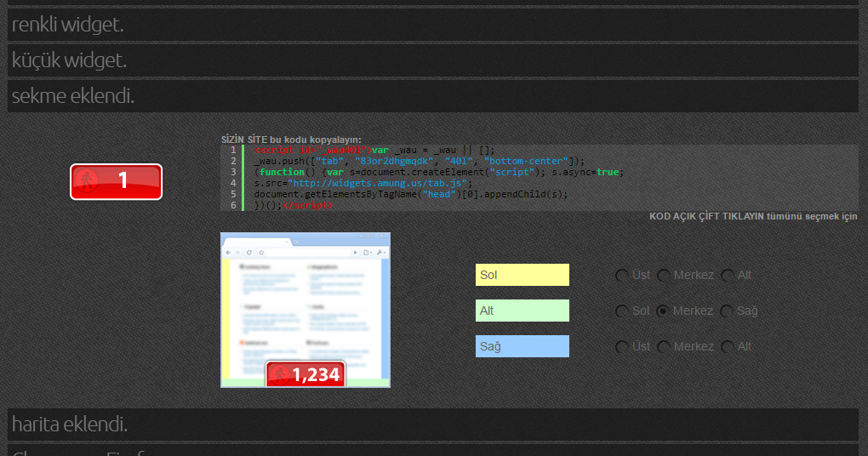Screen dimensions: 868x456
Task: Select Üst radio in the Sağ row
Action: tap(622, 347)
